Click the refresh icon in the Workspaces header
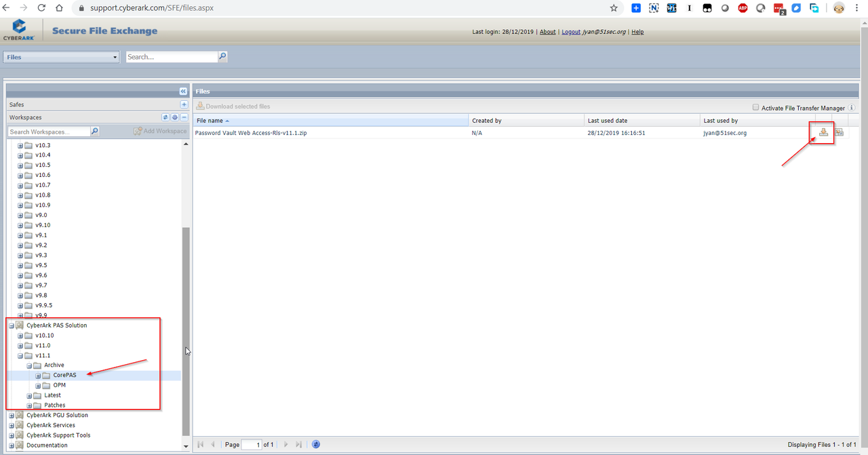The image size is (868, 455). pos(165,117)
